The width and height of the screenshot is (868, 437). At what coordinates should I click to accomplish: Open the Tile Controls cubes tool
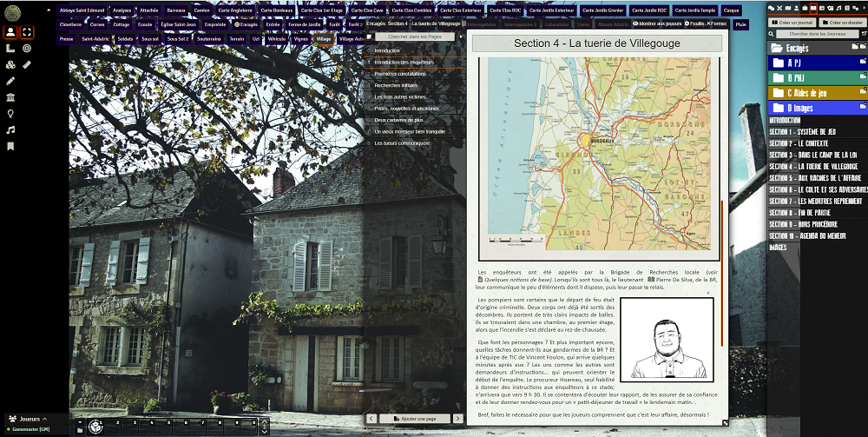pos(10,64)
